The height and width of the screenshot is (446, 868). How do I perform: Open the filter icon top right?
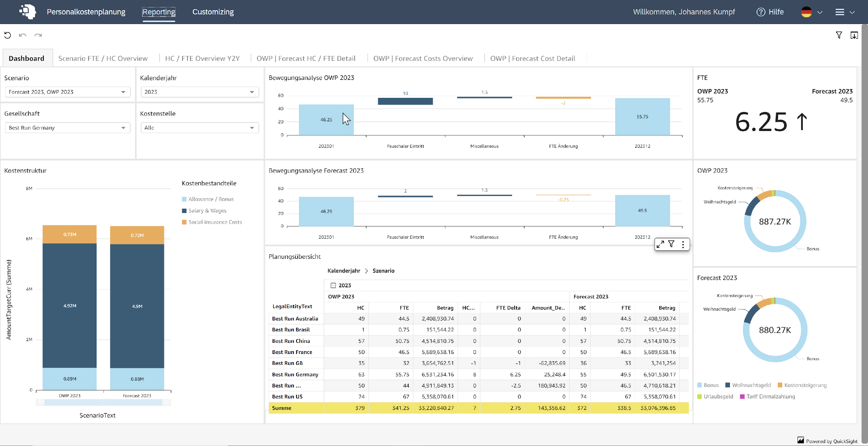tap(839, 35)
